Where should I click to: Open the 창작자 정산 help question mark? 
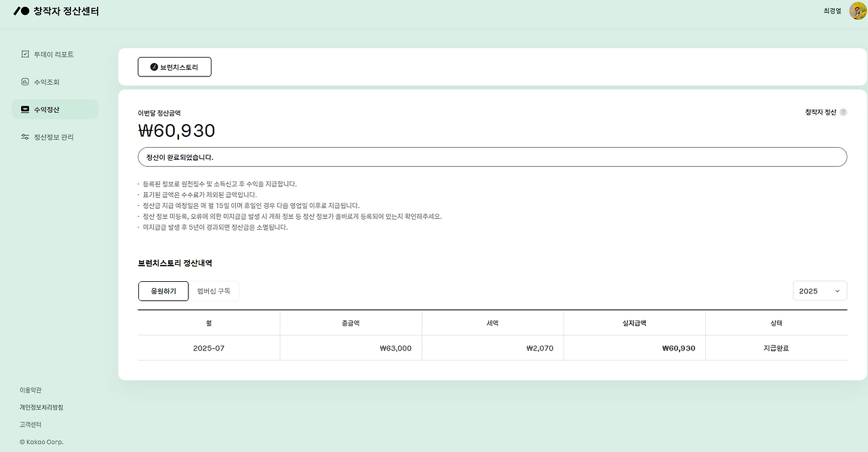[x=843, y=112]
